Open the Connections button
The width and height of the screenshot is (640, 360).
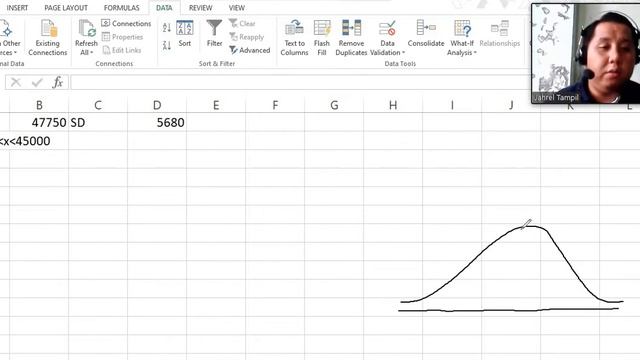click(x=126, y=23)
